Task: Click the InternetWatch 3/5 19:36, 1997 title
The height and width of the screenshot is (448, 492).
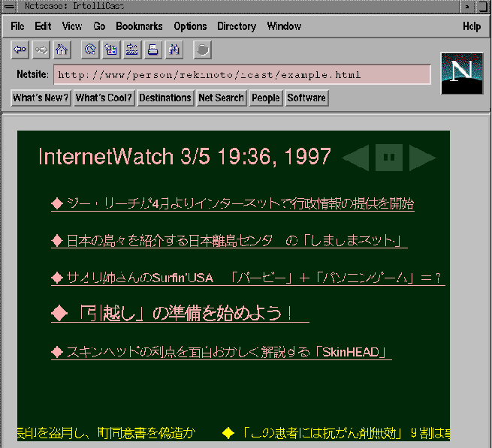Action: pyautogui.click(x=185, y=156)
